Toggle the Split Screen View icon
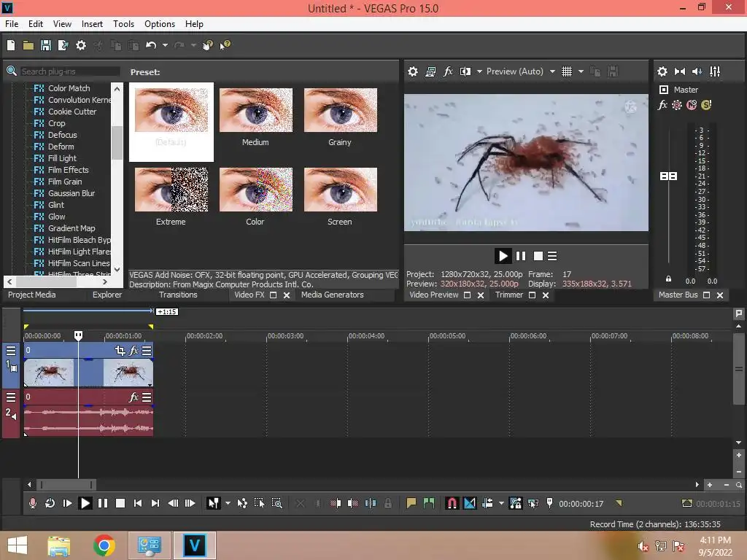 tap(465, 71)
